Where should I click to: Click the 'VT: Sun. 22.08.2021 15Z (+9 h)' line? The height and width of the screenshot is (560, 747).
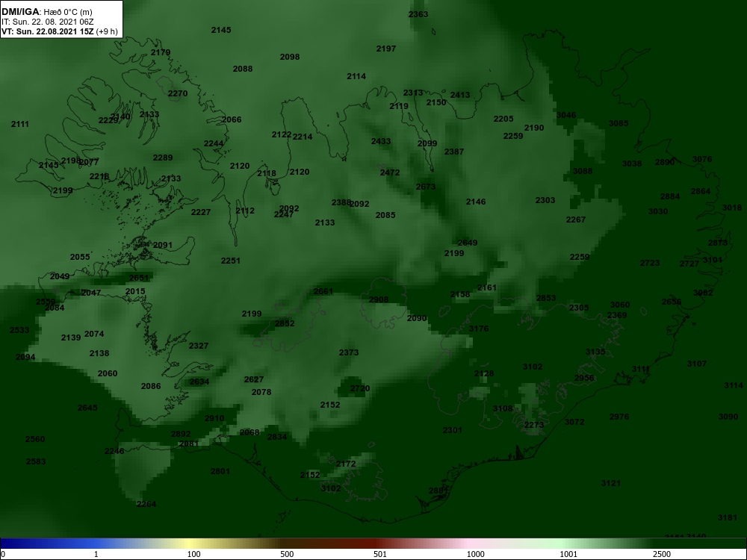coord(58,31)
